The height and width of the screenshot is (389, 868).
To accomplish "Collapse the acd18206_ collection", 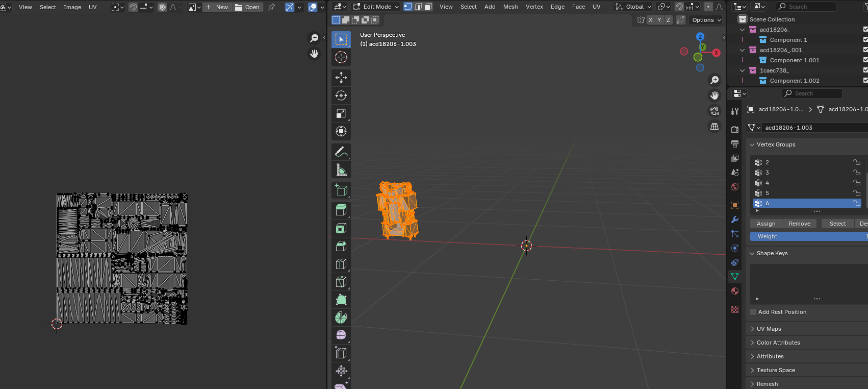I will [x=743, y=30].
